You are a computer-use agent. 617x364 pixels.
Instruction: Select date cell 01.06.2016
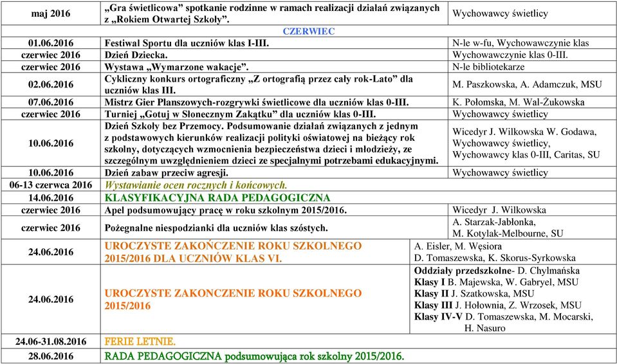(x=51, y=43)
